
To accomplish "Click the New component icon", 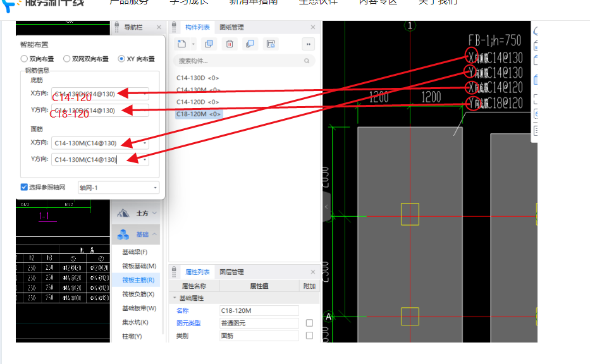I will (x=181, y=44).
